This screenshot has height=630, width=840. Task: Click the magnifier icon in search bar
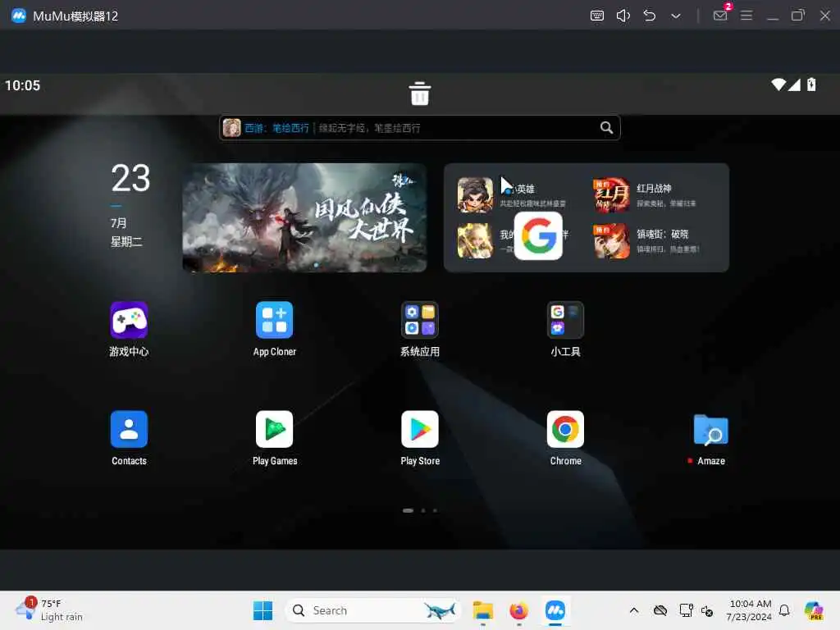click(606, 127)
